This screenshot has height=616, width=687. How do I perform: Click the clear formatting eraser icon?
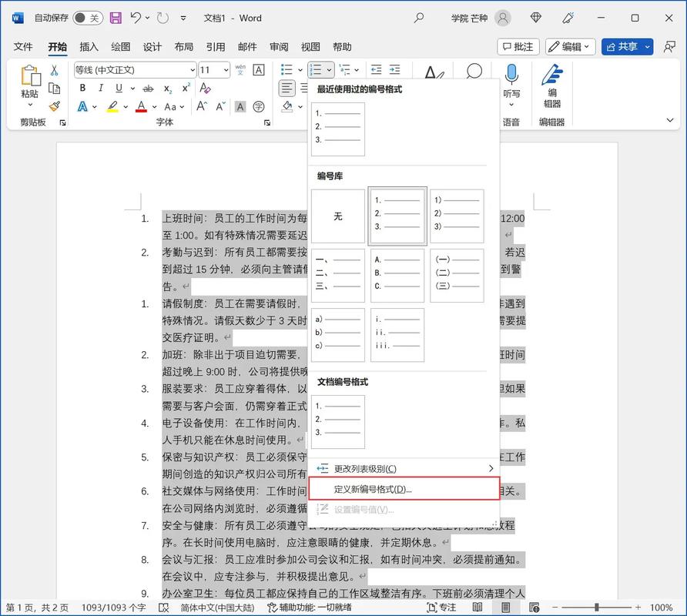click(x=205, y=89)
